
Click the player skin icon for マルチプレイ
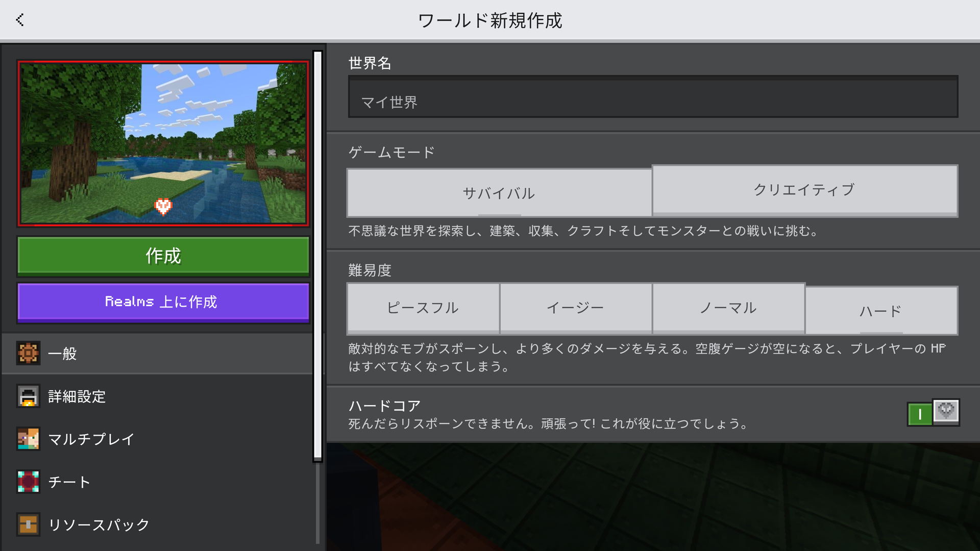(x=28, y=439)
